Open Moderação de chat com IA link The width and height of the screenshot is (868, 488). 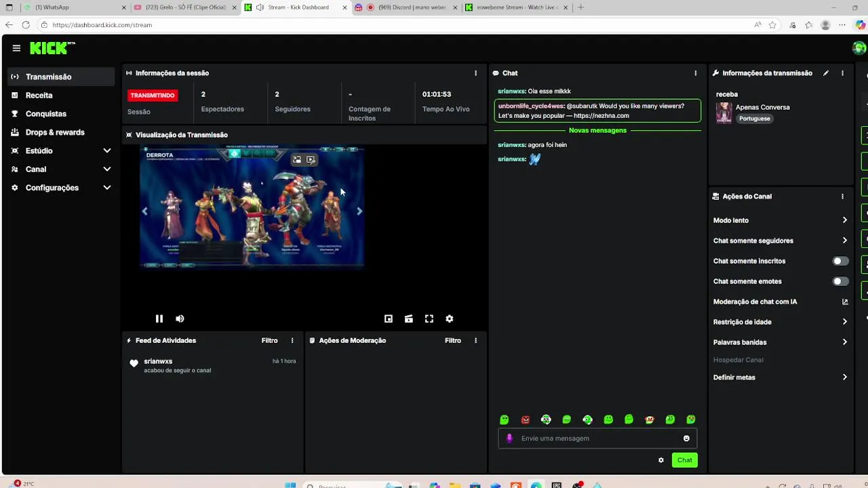coord(781,302)
